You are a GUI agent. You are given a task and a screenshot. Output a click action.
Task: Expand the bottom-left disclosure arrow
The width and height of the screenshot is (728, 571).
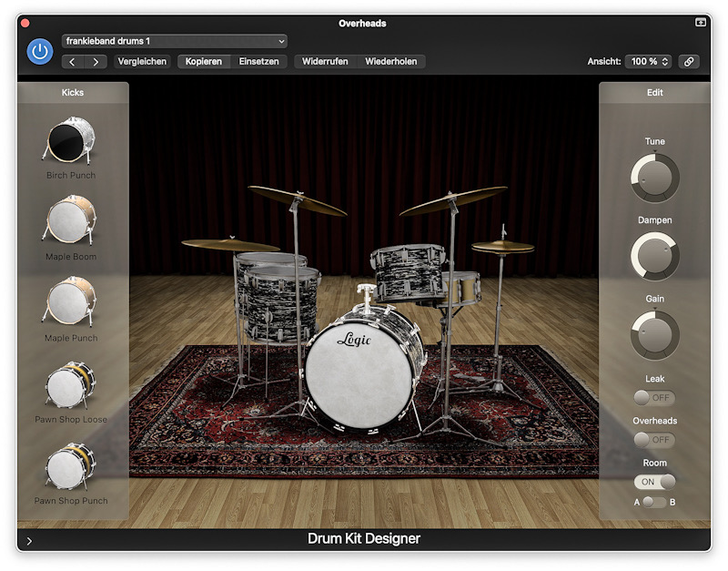[x=29, y=541]
